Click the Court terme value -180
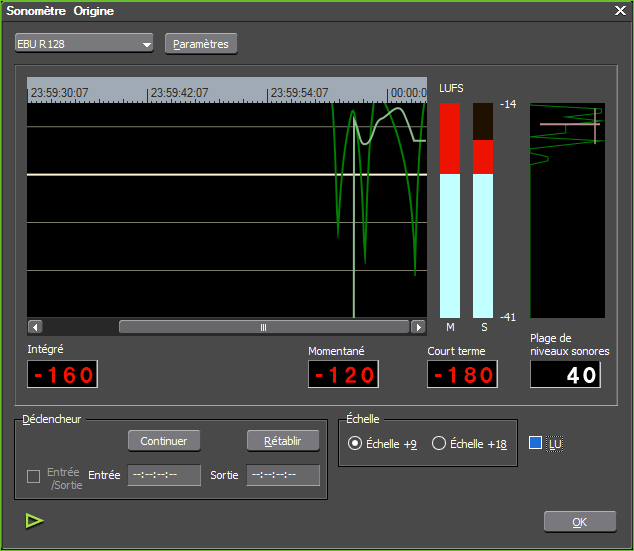The image size is (634, 551). click(462, 374)
